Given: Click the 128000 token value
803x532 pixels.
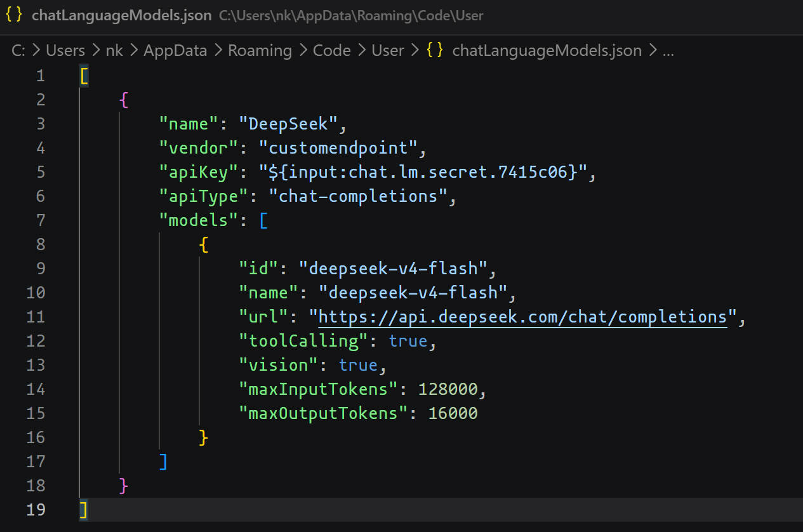Looking at the screenshot, I should pos(448,389).
